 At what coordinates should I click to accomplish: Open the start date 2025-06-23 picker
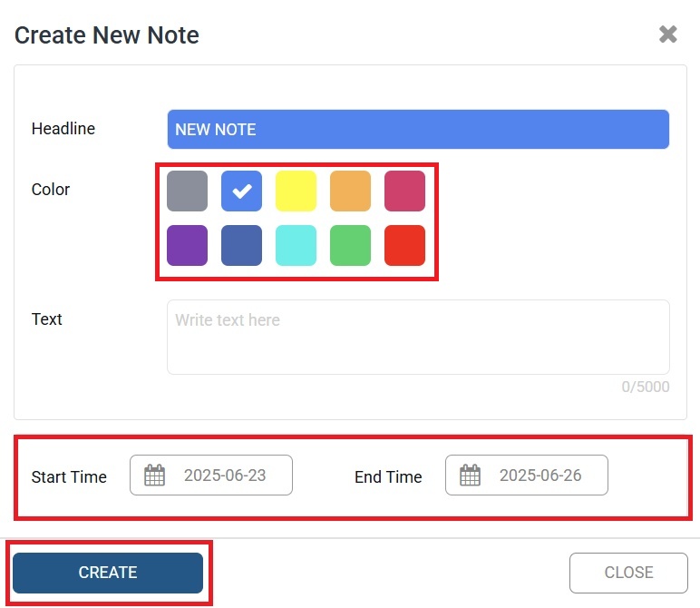point(211,475)
